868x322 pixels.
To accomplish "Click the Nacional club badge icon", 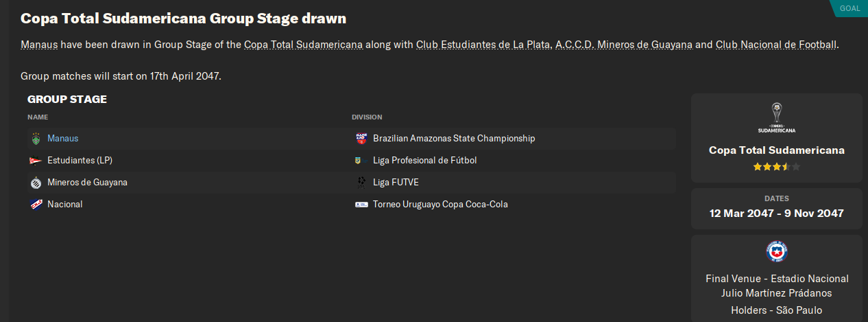I will click(x=36, y=205).
